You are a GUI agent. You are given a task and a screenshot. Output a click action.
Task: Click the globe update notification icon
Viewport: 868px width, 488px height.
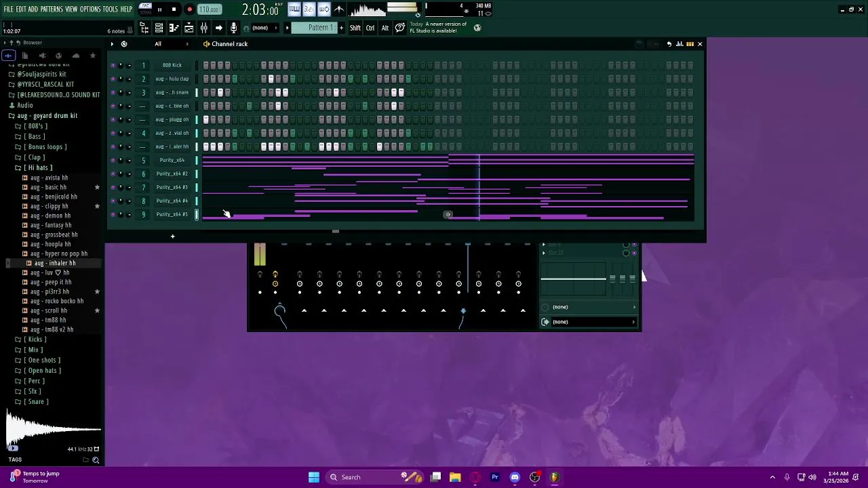coord(477,28)
